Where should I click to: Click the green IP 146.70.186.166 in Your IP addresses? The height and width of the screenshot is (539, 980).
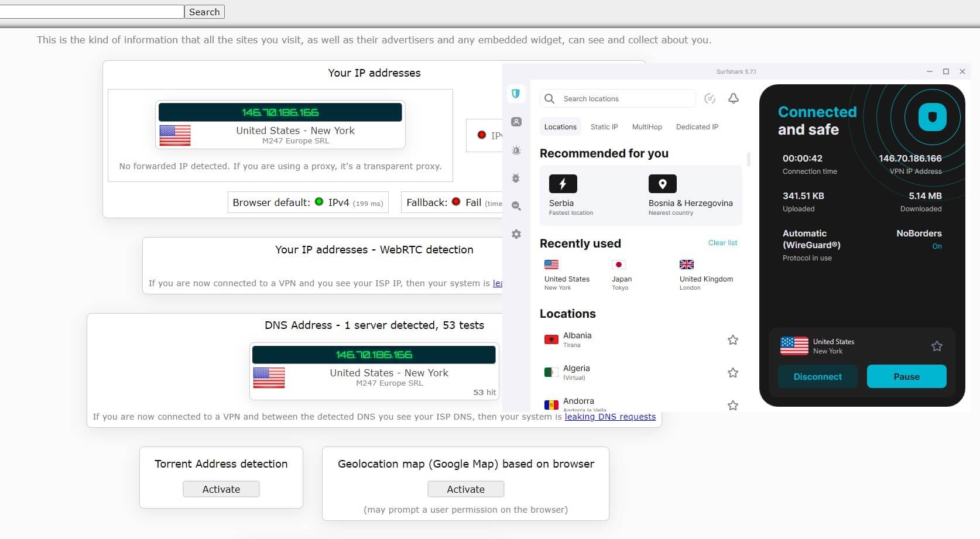click(x=280, y=112)
